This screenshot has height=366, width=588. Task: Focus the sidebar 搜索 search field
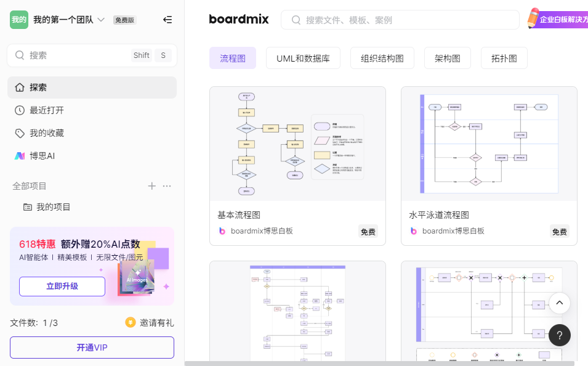point(92,55)
